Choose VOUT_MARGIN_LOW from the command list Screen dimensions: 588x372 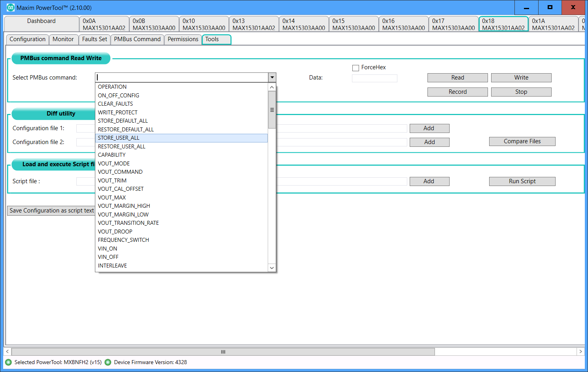pos(182,214)
